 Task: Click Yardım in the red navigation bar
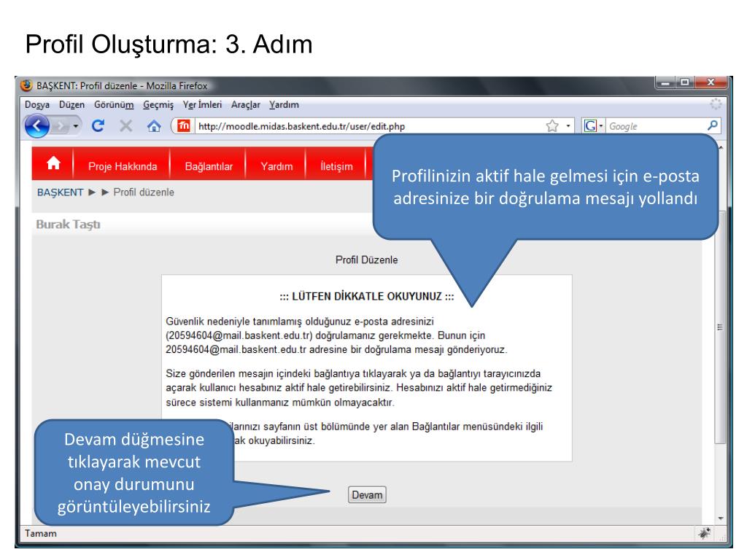point(276,166)
